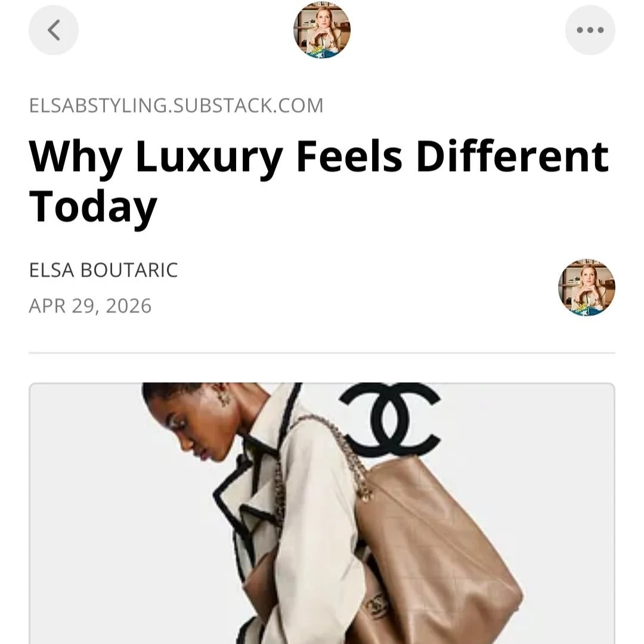The width and height of the screenshot is (644, 644).
Task: Tap the small CC clasp on the handbag
Action: click(377, 604)
